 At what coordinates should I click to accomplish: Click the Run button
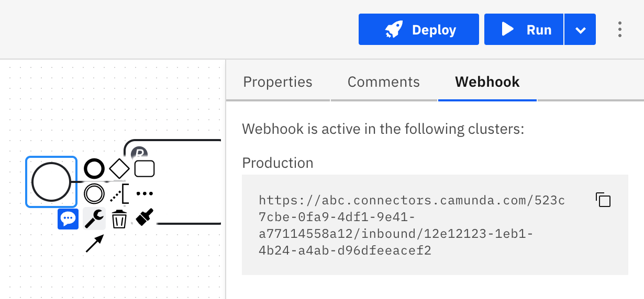click(x=524, y=30)
